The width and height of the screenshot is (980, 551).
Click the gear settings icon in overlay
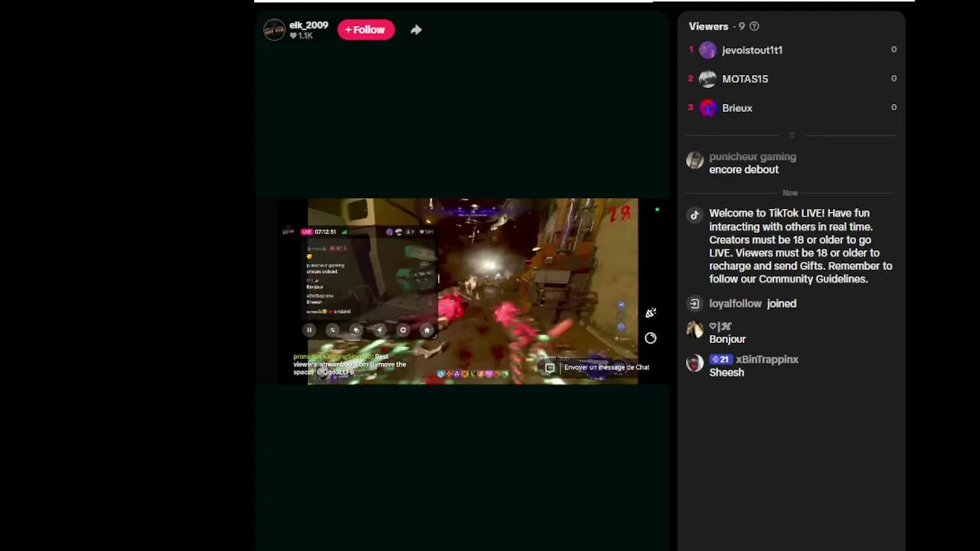click(403, 330)
